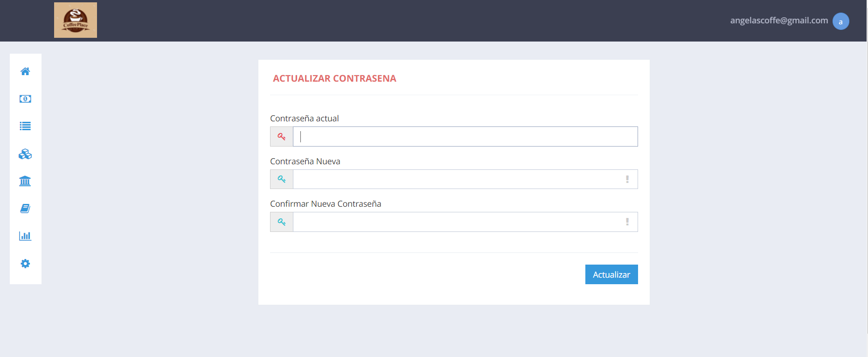Click exclamation mark in Confirmar Nueva Contraseña field
Screen dimensions: 868x357
point(627,222)
